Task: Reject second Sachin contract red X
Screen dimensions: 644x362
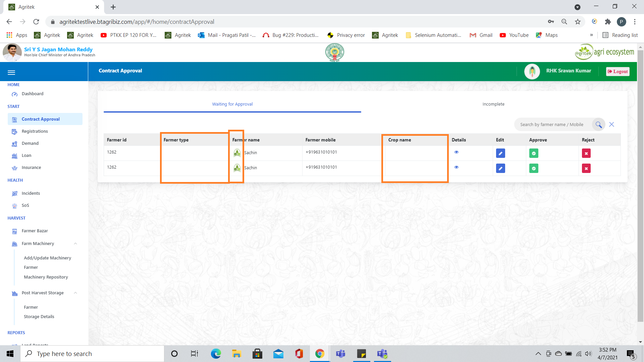Action: tap(586, 169)
